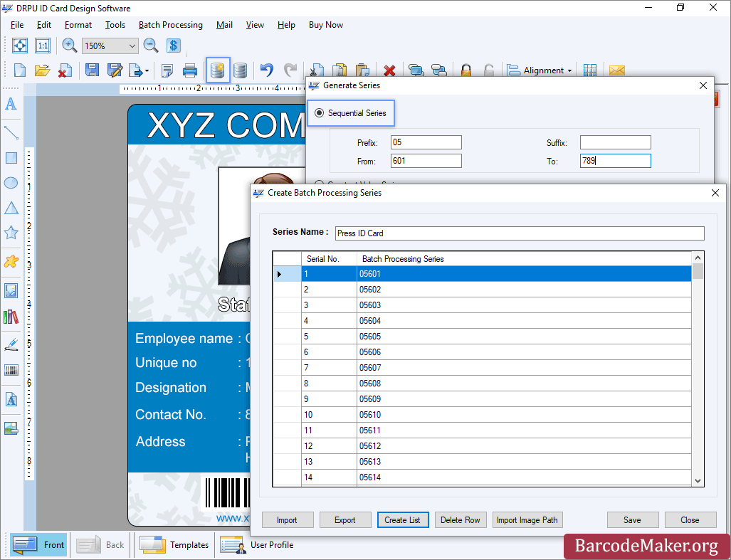Select the Signature pen tool
This screenshot has height=560, width=731.
[11, 345]
